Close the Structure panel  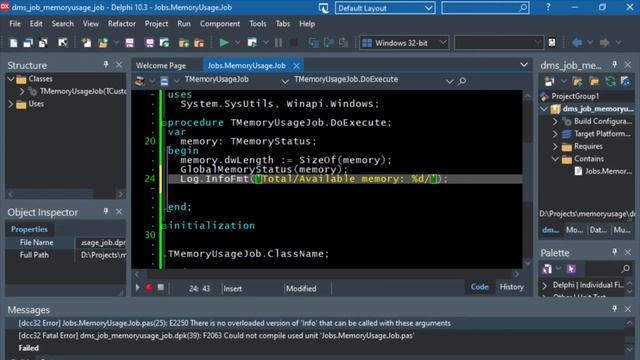(x=119, y=64)
